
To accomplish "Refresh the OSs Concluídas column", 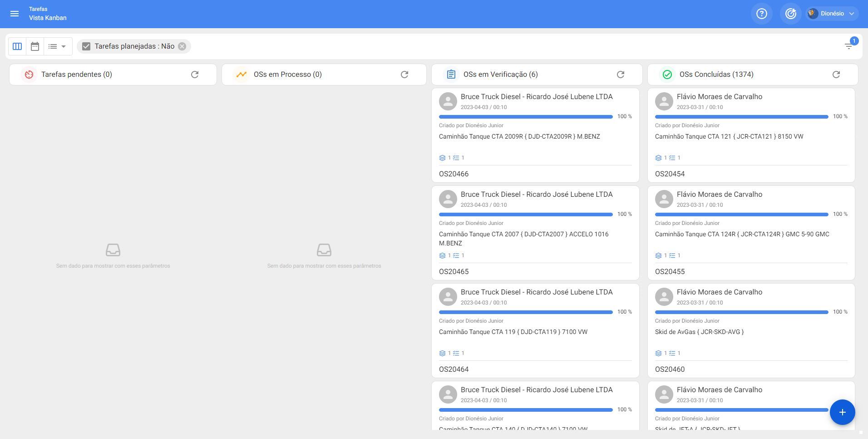I will point(836,75).
